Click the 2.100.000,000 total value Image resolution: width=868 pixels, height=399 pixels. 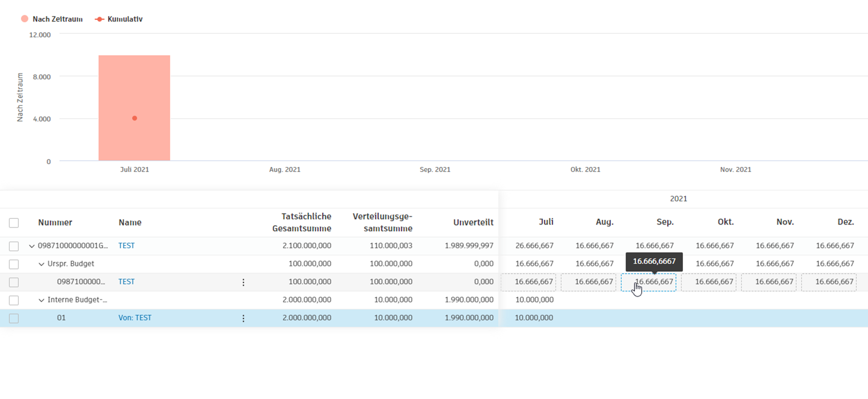tap(307, 246)
